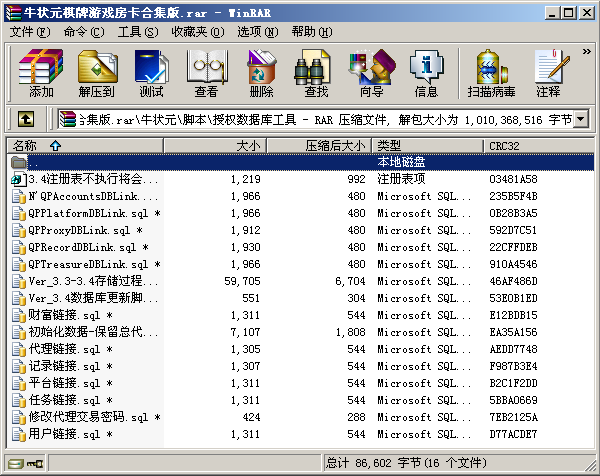Select 修改代理交易密码.sql file entry
This screenshot has width=600, height=476.
pos(88,417)
